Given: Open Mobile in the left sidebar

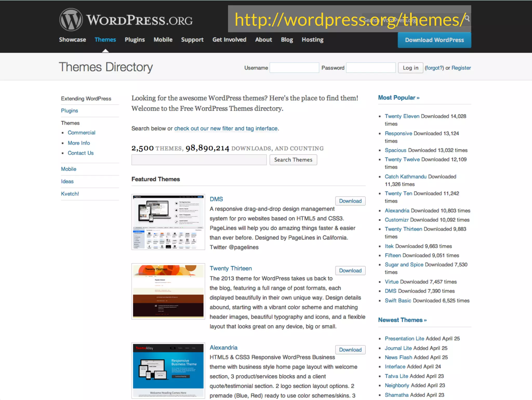Looking at the screenshot, I should [x=69, y=169].
